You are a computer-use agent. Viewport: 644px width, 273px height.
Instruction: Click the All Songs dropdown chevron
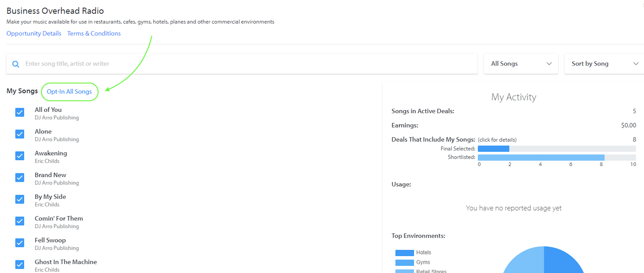[x=549, y=64]
